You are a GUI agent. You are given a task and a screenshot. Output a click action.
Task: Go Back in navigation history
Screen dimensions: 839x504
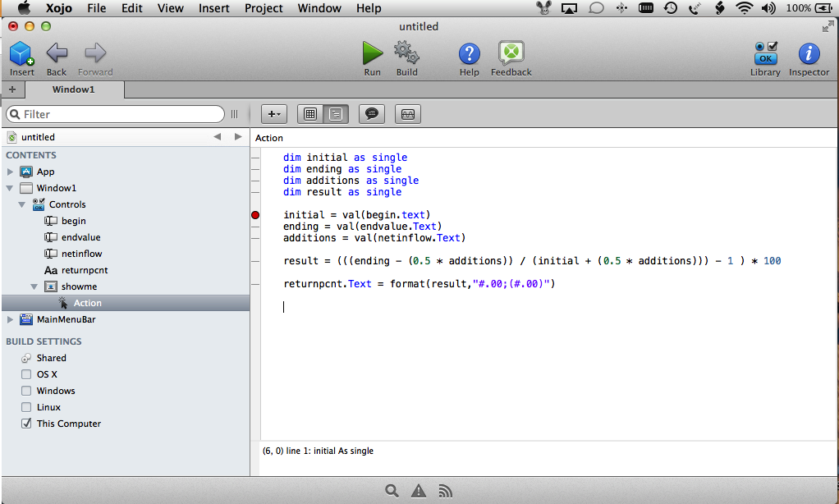click(x=56, y=53)
